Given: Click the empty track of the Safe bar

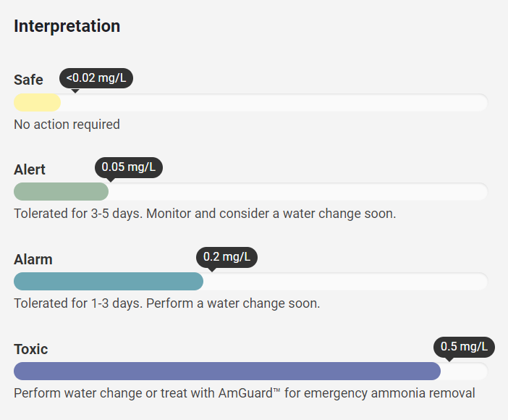Looking at the screenshot, I should tap(274, 103).
